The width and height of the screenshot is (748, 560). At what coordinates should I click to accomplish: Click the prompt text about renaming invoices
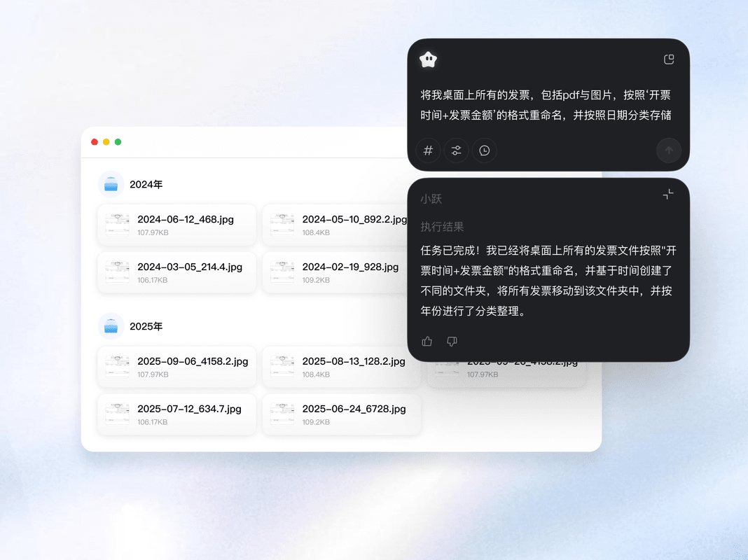tap(546, 105)
